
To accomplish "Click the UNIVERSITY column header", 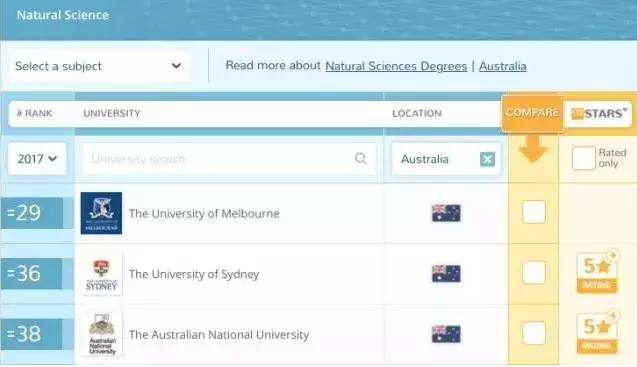I will coord(112,113).
